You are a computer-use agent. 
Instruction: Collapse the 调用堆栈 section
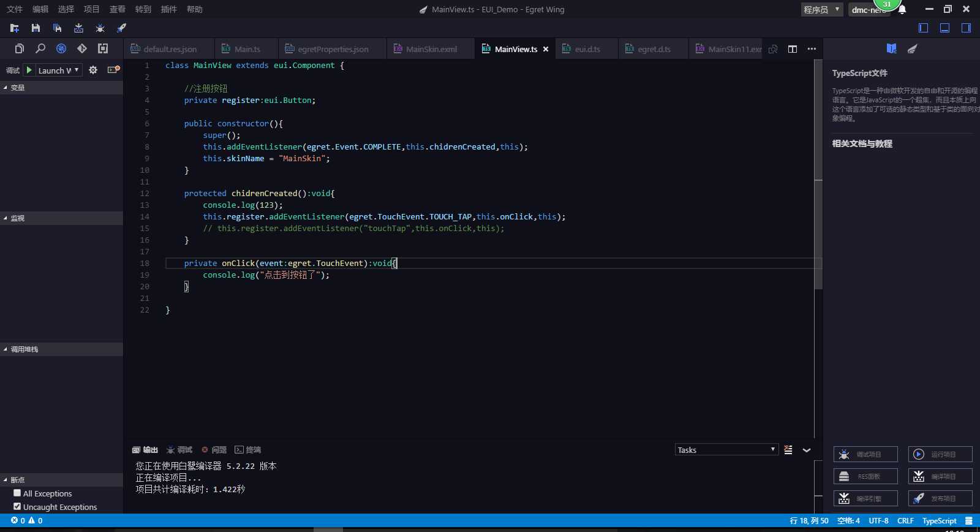tap(61, 349)
